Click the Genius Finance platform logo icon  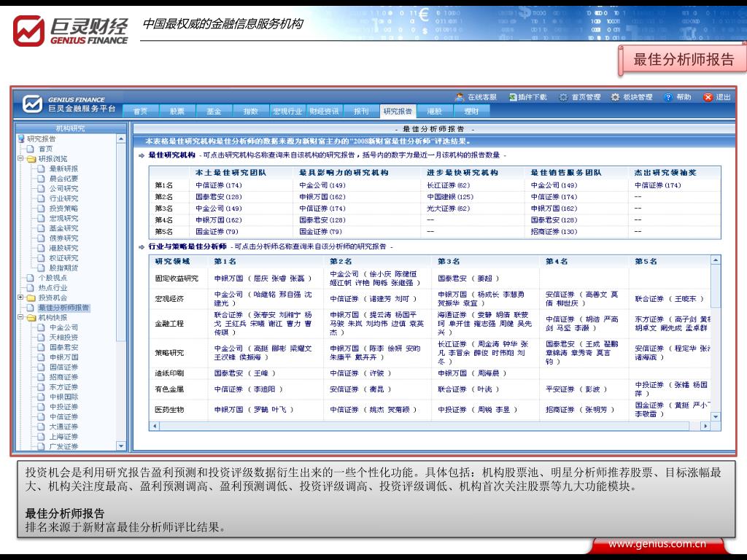pos(32,104)
